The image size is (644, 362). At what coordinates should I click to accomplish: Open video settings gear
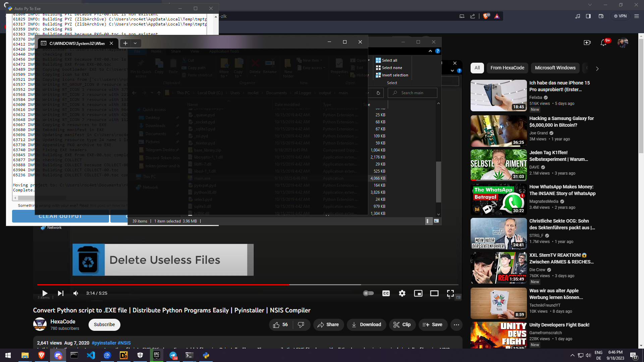tap(402, 293)
